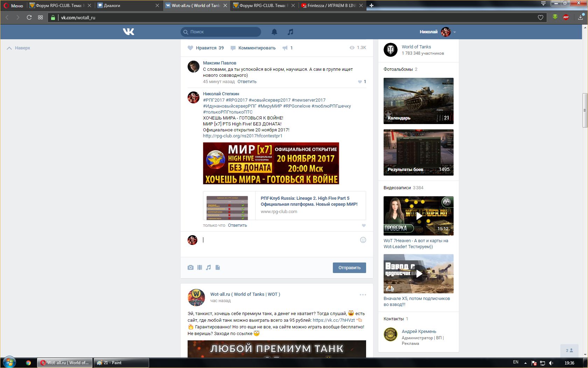Screen dimensions: 588x368
Task: Open the VK notifications bell
Action: 274,32
